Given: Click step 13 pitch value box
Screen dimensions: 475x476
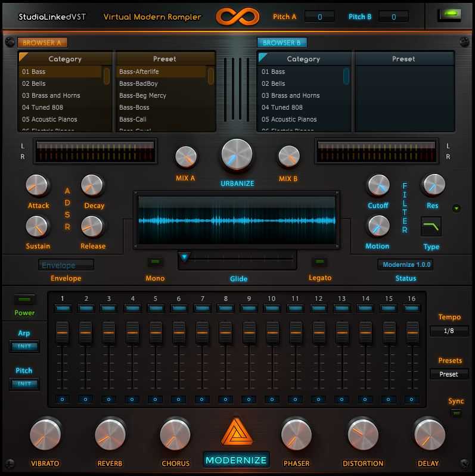Looking at the screenshot, I should pos(341,399).
